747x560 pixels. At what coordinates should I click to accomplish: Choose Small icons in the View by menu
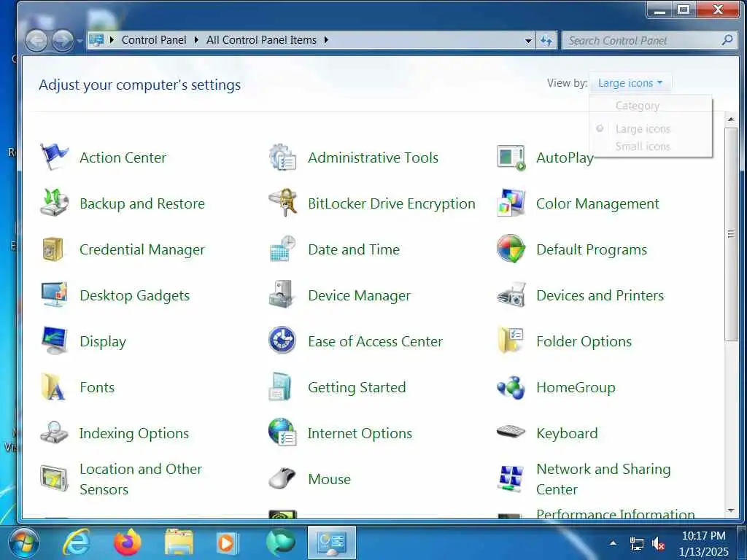(642, 146)
